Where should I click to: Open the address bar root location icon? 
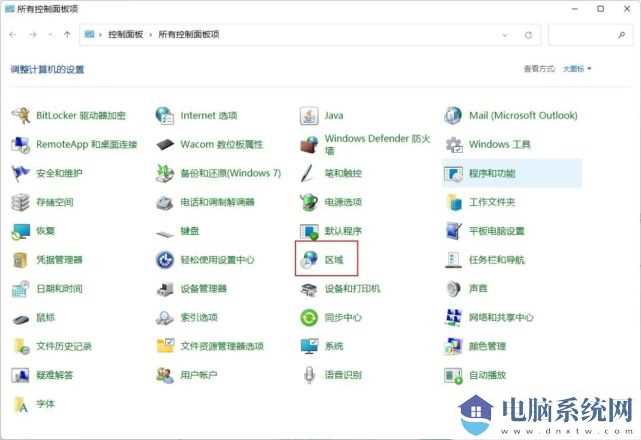click(89, 35)
